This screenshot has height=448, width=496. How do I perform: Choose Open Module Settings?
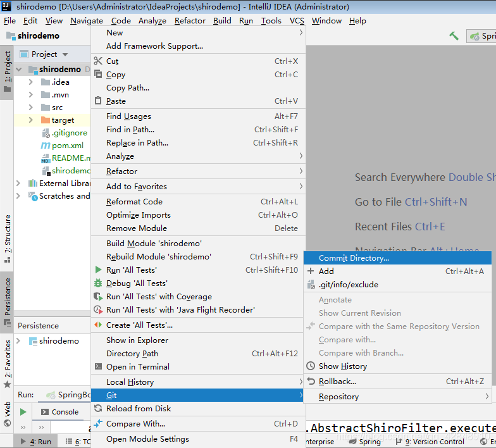[x=198, y=439]
